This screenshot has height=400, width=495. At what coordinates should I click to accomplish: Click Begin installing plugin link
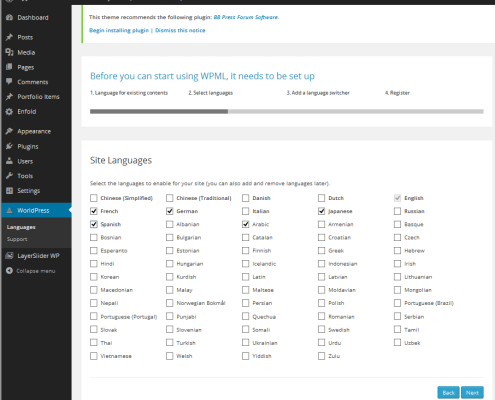click(119, 30)
